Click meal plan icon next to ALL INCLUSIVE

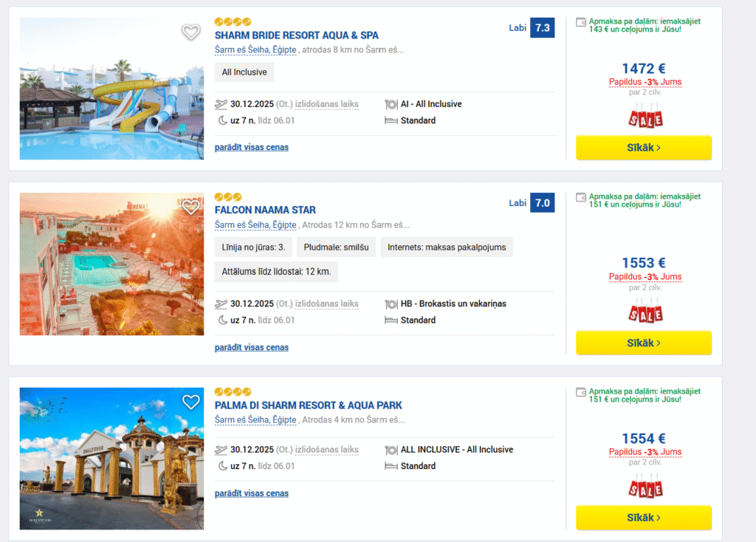[x=391, y=450]
